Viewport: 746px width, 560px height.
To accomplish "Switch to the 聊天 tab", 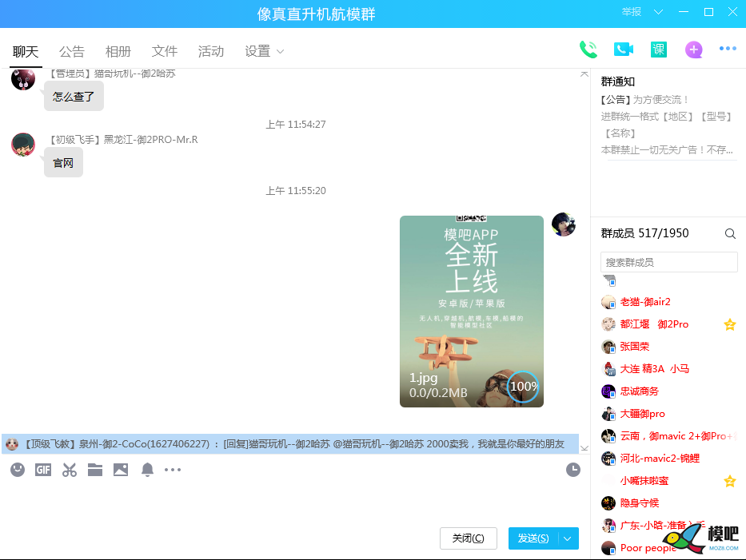I will point(26,51).
